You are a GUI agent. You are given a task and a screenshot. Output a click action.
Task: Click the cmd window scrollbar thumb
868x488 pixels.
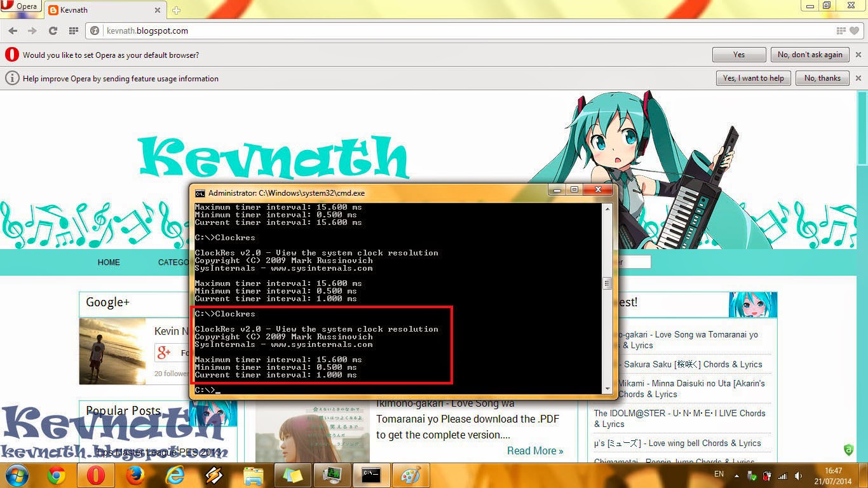pos(607,283)
